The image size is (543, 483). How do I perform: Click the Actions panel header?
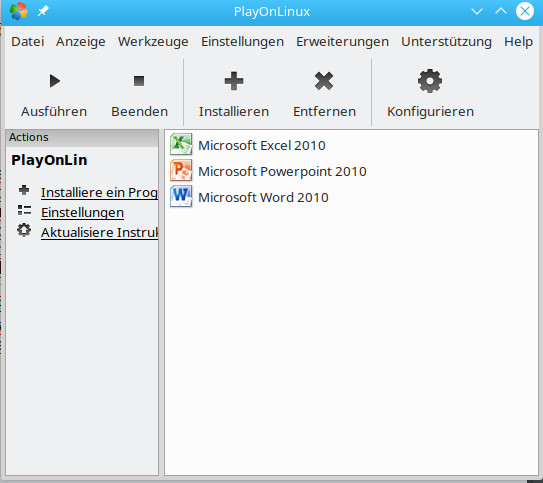pos(82,137)
